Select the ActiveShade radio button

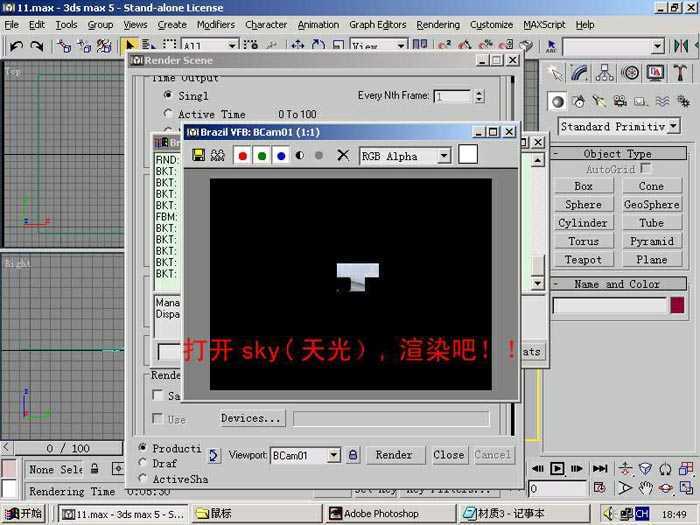pos(143,478)
